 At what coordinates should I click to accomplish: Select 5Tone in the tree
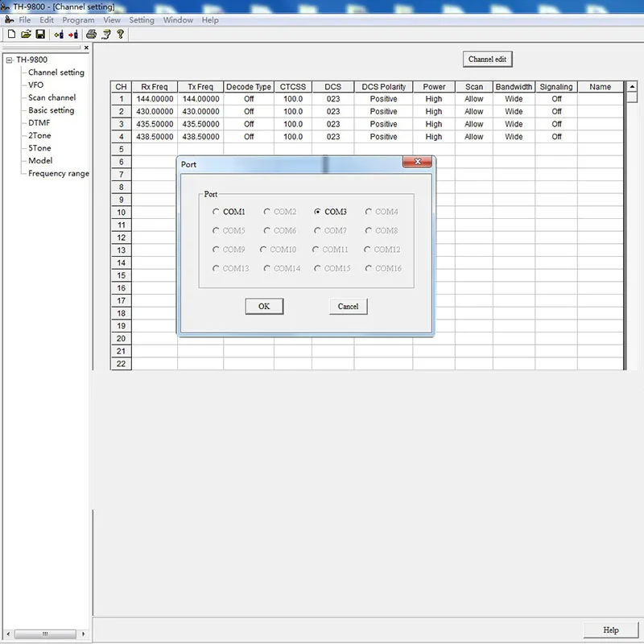[39, 148]
